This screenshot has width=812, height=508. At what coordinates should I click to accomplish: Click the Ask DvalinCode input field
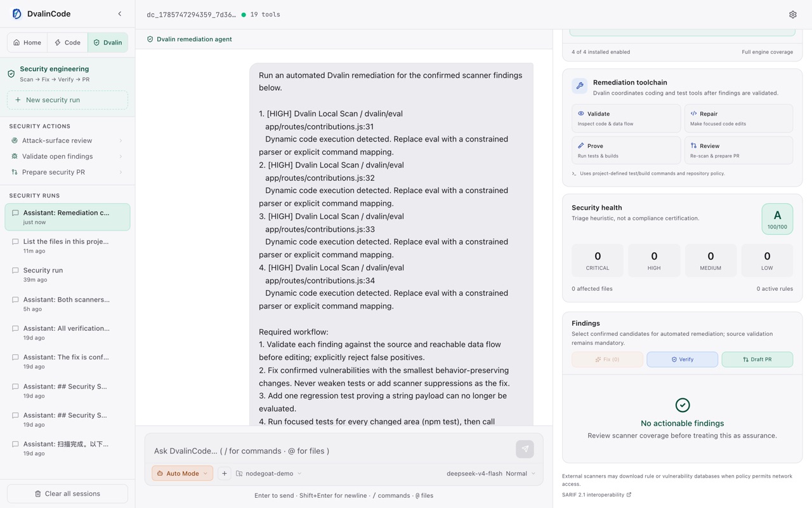(331, 451)
